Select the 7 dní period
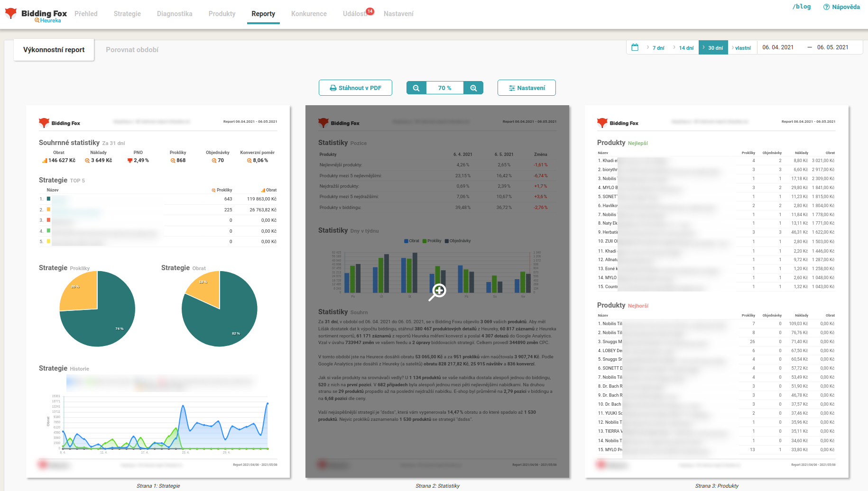The height and width of the screenshot is (491, 868). coord(658,48)
